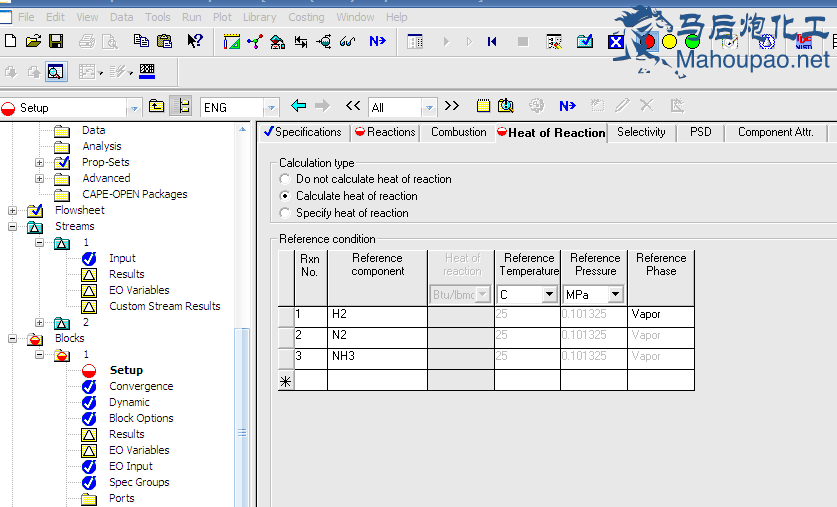Open the File menu
Image resolution: width=837 pixels, height=507 pixels.
tap(26, 17)
